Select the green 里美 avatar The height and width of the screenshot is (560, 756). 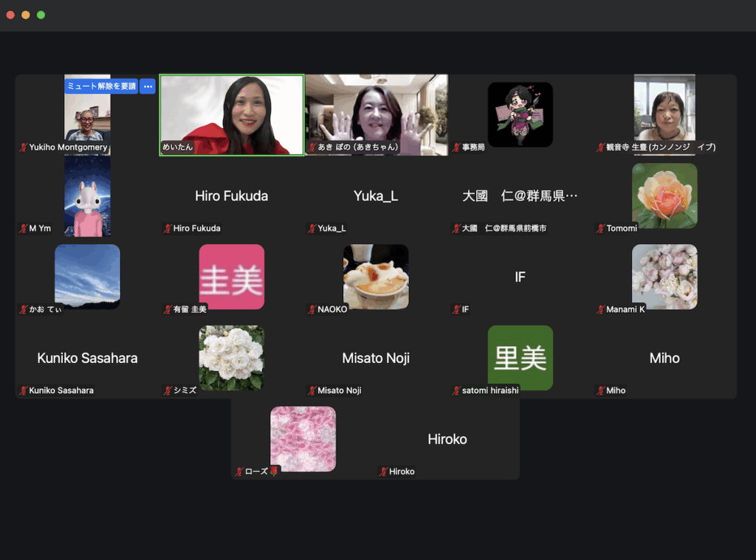(520, 358)
